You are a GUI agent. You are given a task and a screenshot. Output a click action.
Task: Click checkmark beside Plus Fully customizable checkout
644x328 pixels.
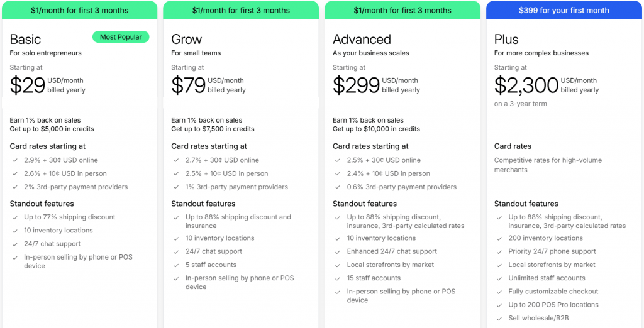click(499, 292)
